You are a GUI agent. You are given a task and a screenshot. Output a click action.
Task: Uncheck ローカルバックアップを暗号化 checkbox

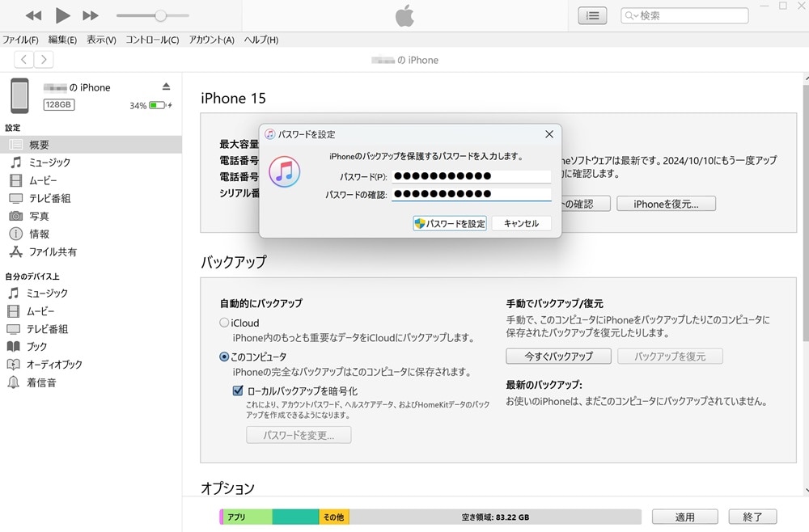click(x=238, y=390)
